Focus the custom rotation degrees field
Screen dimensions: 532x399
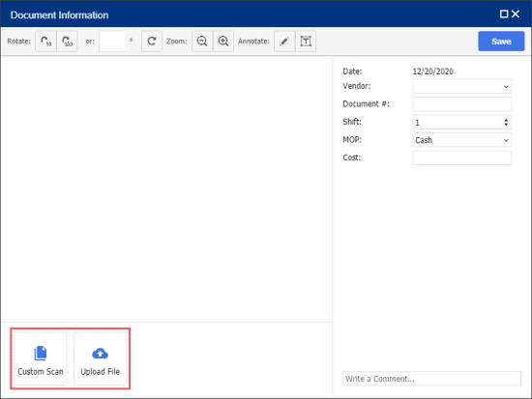coord(112,42)
